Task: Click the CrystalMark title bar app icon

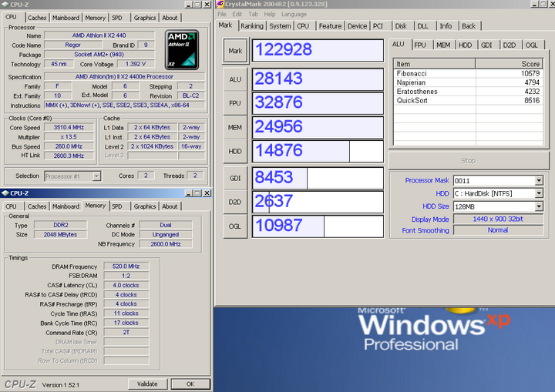Action: coord(220,5)
